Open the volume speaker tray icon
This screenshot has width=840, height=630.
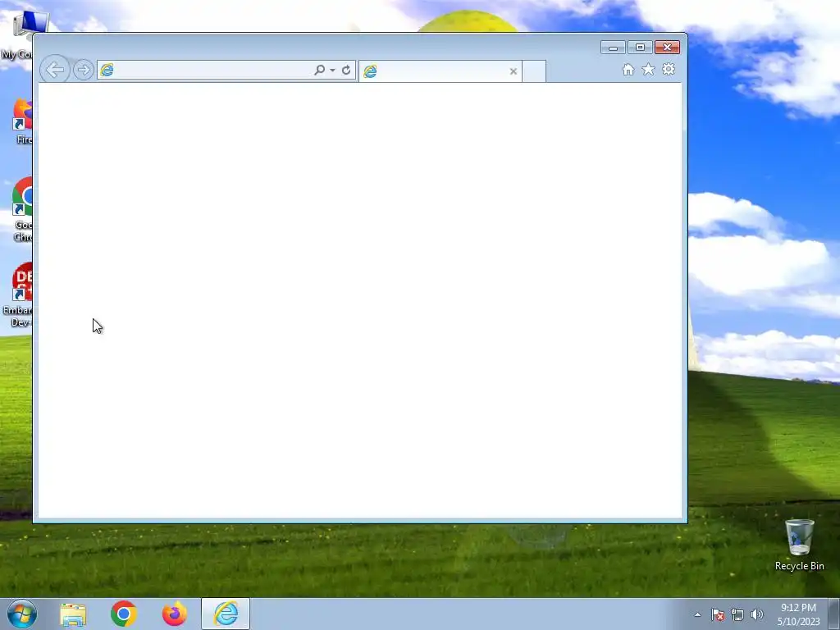[x=757, y=614]
